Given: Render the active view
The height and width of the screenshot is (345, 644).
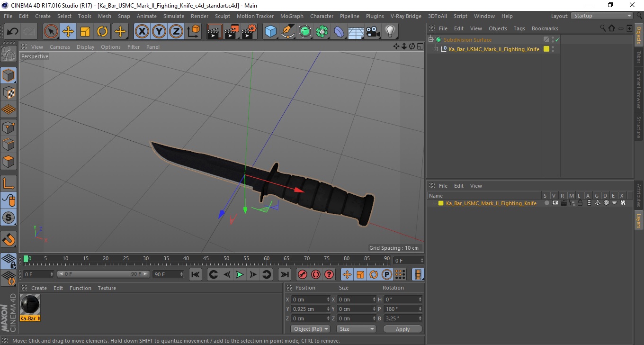Looking at the screenshot, I should click(x=215, y=32).
